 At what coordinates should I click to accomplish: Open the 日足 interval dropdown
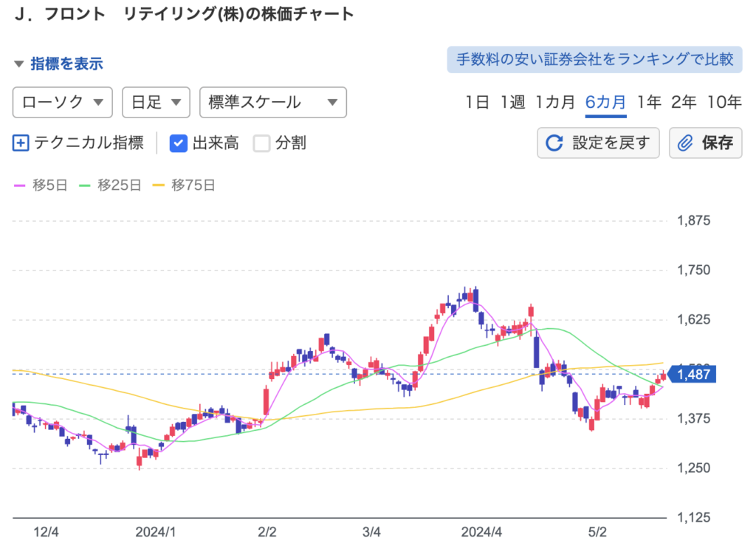point(157,102)
